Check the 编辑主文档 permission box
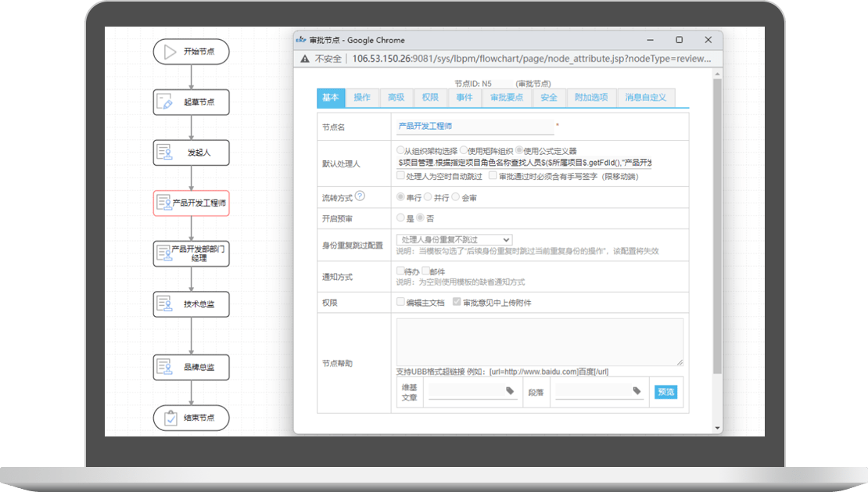This screenshot has height=492, width=868. pyautogui.click(x=401, y=301)
